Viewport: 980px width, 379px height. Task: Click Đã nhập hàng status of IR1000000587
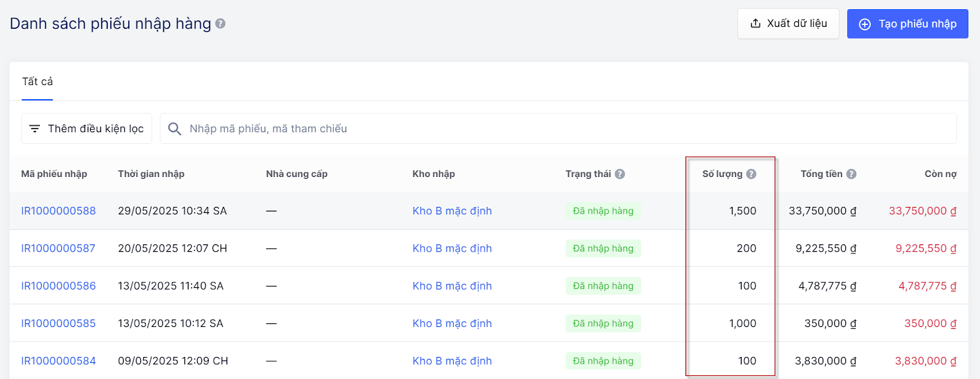point(603,248)
